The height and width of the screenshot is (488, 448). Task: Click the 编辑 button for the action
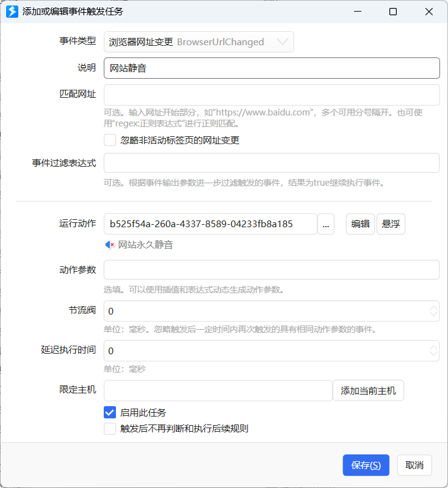click(360, 224)
